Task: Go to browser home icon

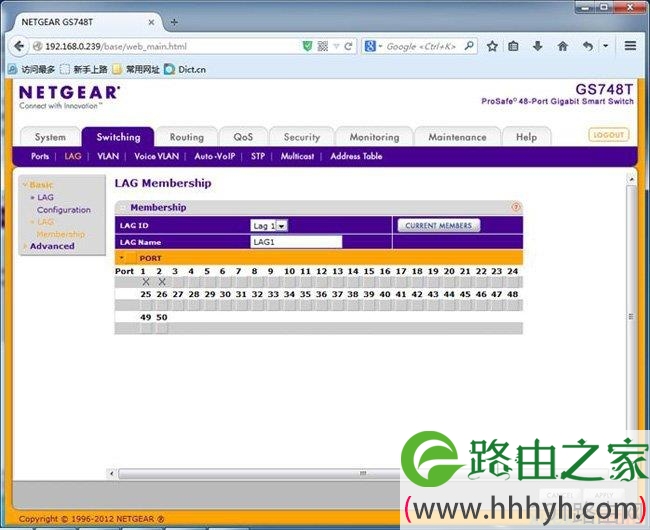Action: (x=563, y=46)
